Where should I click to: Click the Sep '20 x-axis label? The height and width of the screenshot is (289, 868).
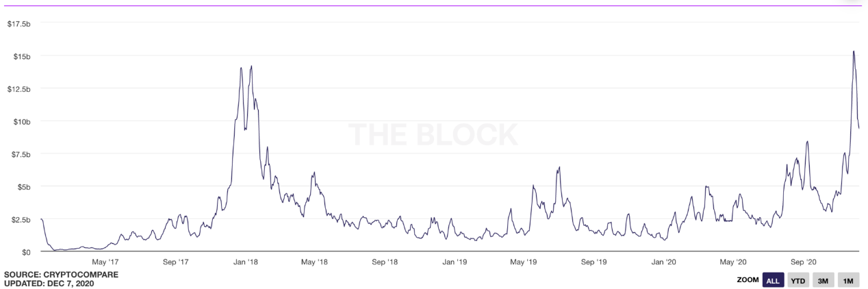(804, 262)
